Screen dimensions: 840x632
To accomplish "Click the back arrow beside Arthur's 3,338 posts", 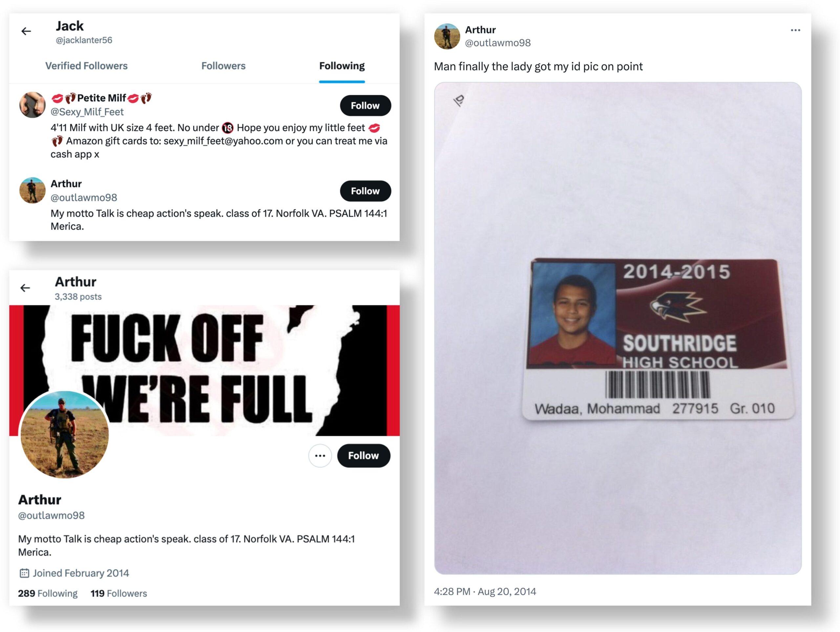I will pyautogui.click(x=25, y=288).
